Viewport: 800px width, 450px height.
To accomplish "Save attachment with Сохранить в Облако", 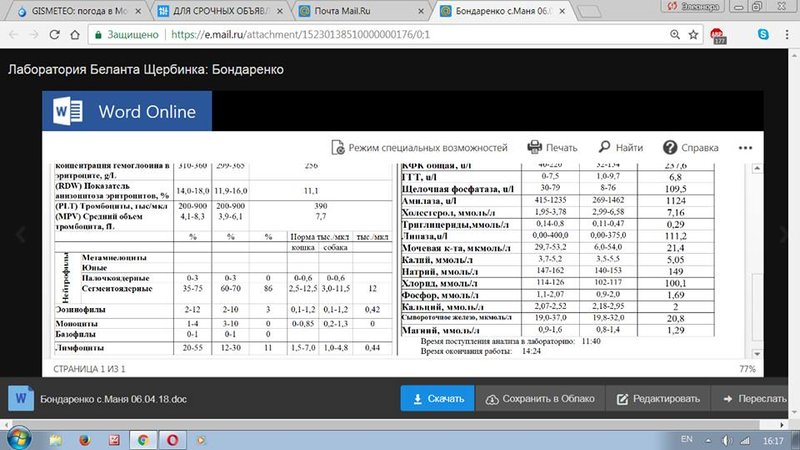I will coord(540,398).
